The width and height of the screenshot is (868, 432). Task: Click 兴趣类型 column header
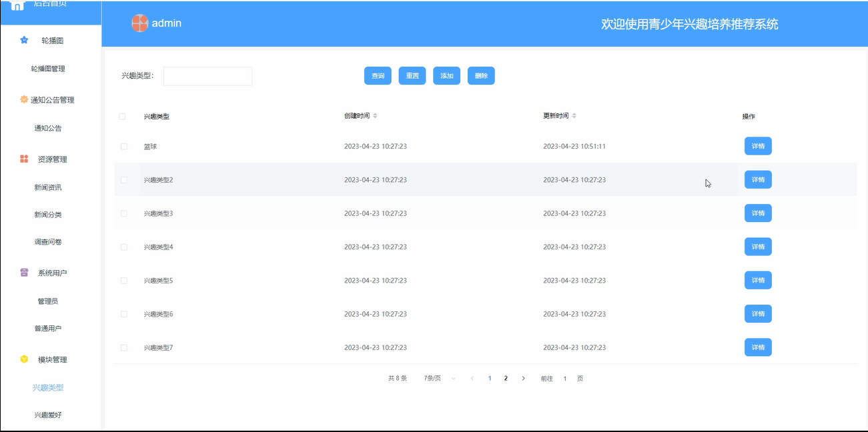156,117
